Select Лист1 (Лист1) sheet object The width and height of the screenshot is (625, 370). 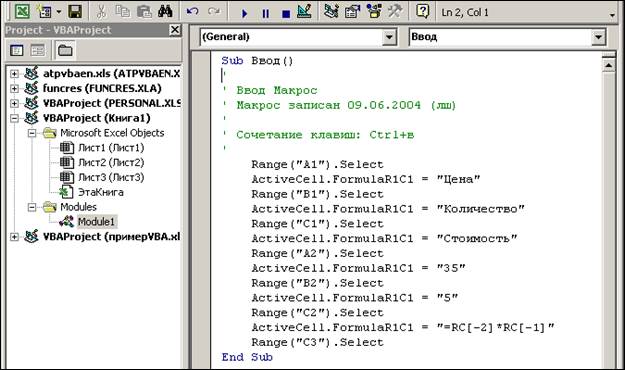point(111,148)
